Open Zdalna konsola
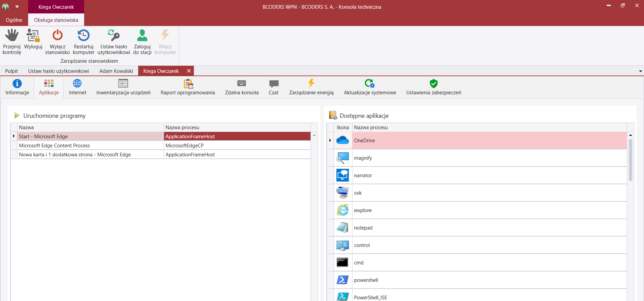 pos(242,87)
